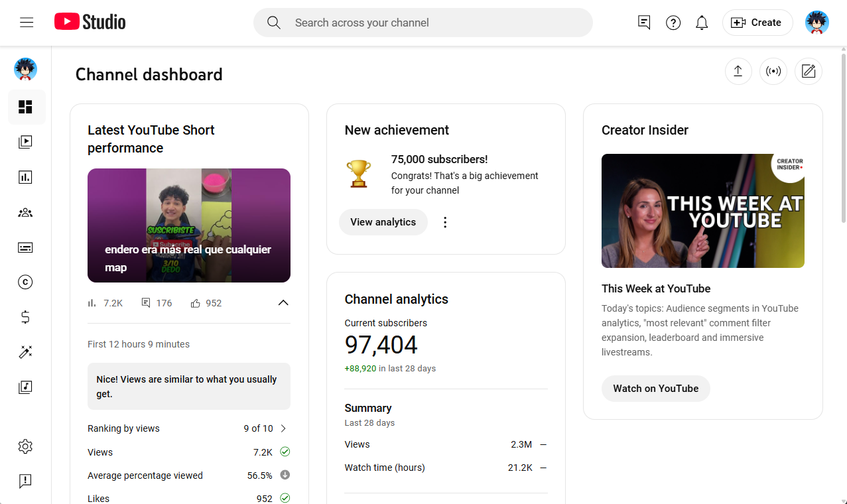Open the notifications bell
The image size is (847, 504).
[x=702, y=23]
